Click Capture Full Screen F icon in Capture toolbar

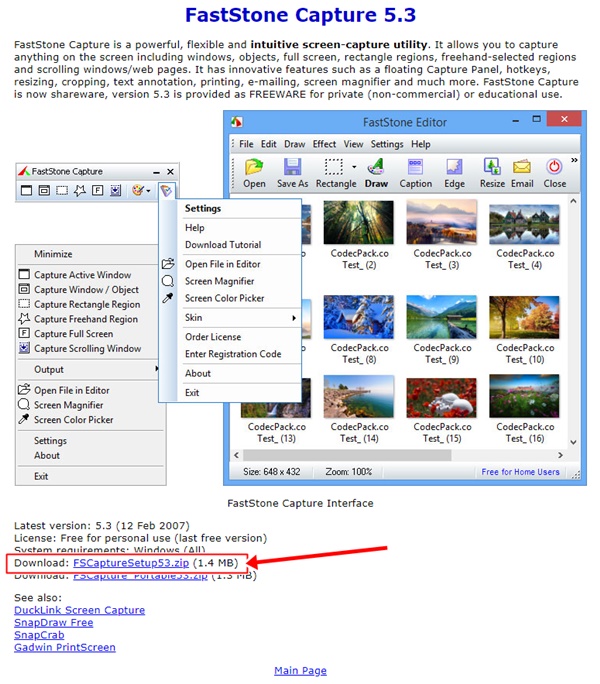coord(98,190)
